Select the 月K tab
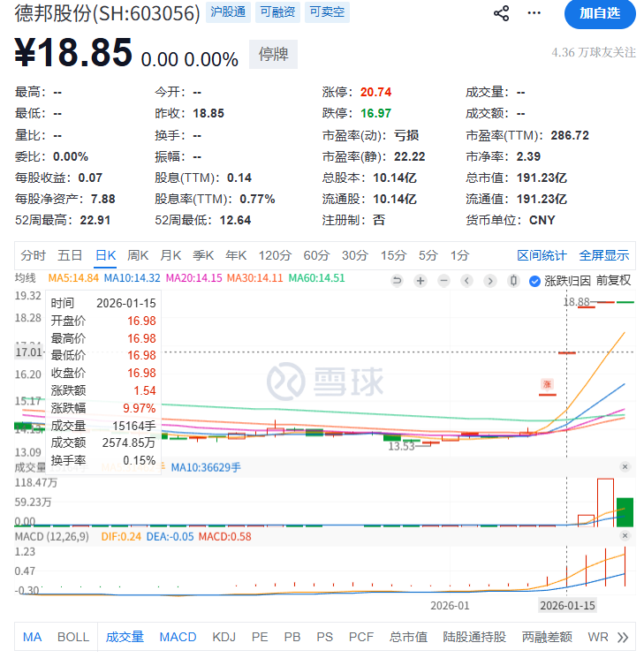 pyautogui.click(x=170, y=255)
